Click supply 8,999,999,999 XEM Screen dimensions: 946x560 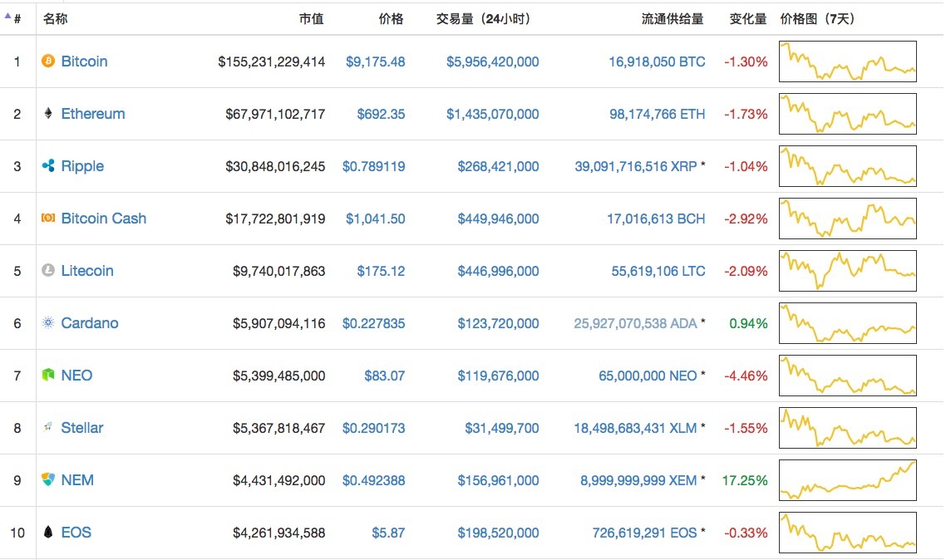coord(638,481)
